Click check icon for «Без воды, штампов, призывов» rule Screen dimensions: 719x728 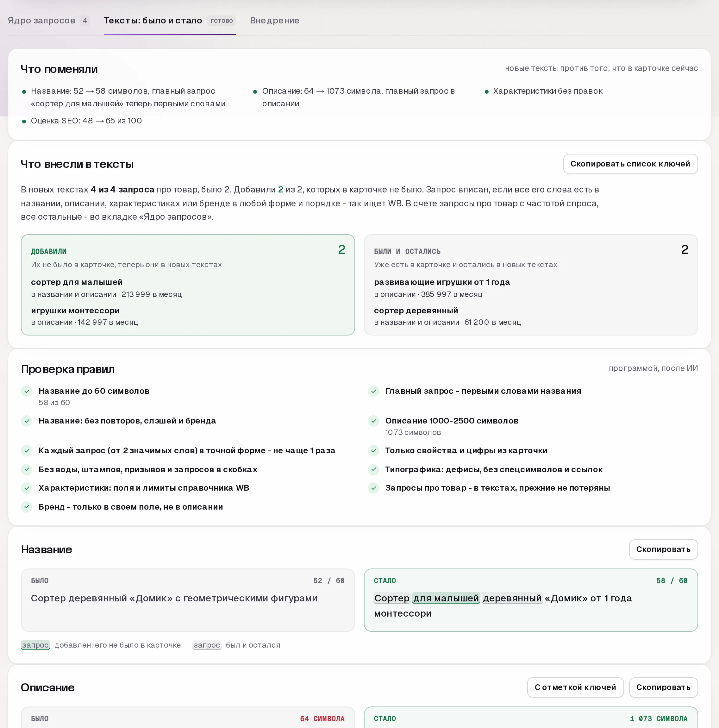pyautogui.click(x=27, y=469)
